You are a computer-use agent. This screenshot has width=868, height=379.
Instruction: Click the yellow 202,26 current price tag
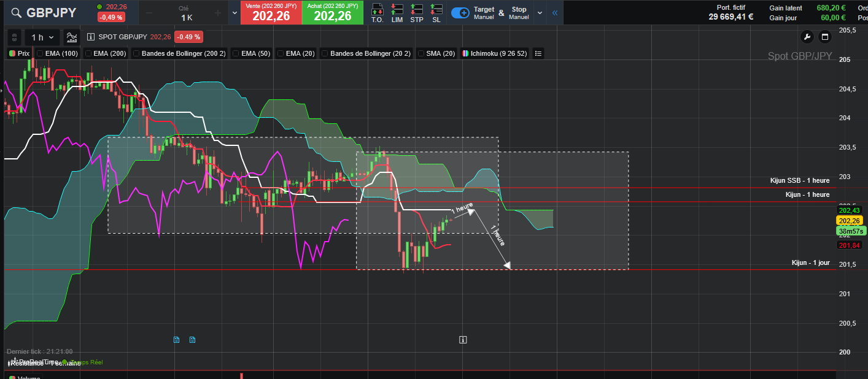(850, 221)
